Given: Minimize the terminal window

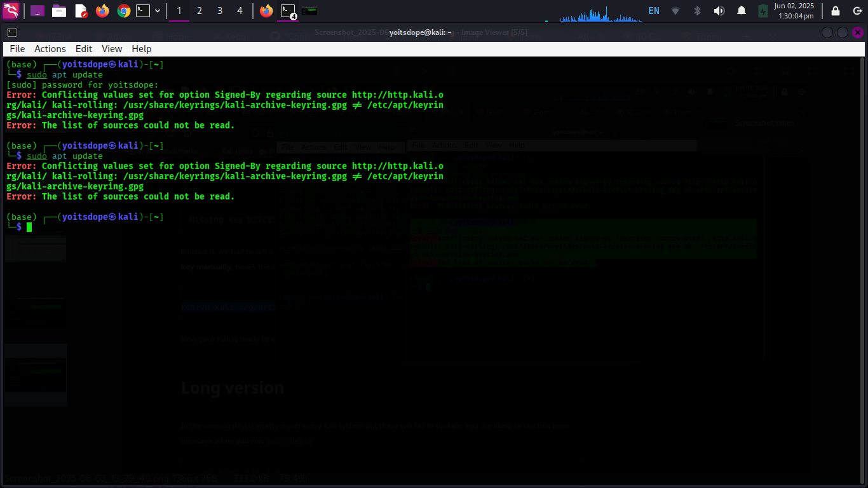Looking at the screenshot, I should pos(827,32).
